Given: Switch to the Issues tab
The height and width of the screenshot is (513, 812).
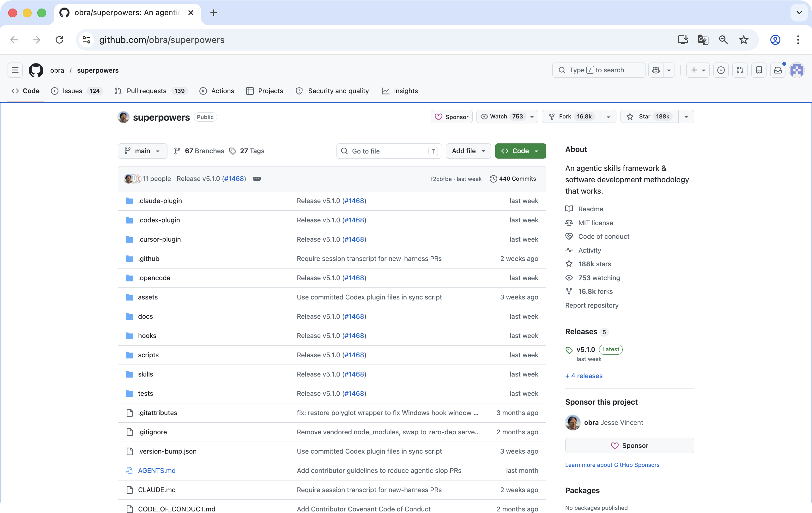Looking at the screenshot, I should coord(77,91).
